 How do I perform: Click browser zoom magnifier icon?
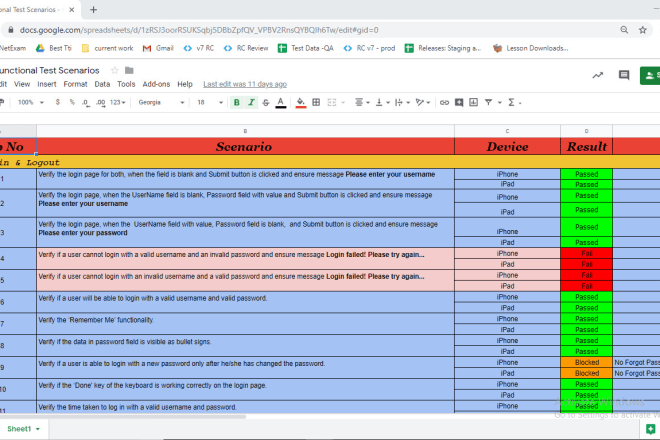click(x=624, y=30)
